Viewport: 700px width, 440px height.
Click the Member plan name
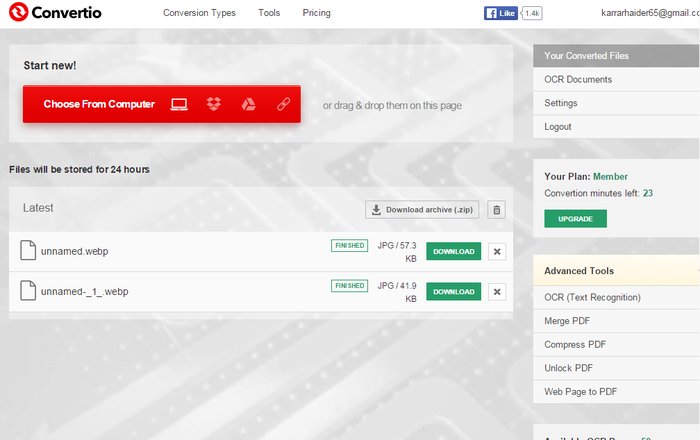point(610,176)
